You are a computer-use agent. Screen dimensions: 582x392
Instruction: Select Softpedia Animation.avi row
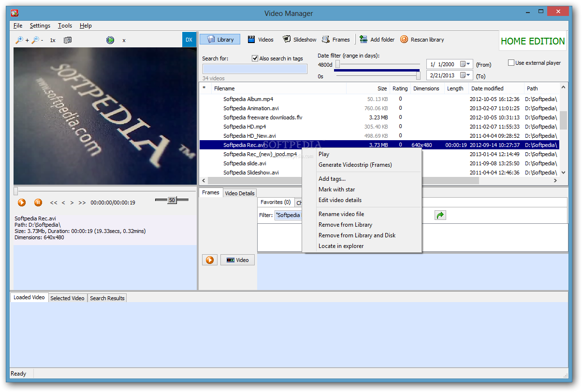[379, 108]
